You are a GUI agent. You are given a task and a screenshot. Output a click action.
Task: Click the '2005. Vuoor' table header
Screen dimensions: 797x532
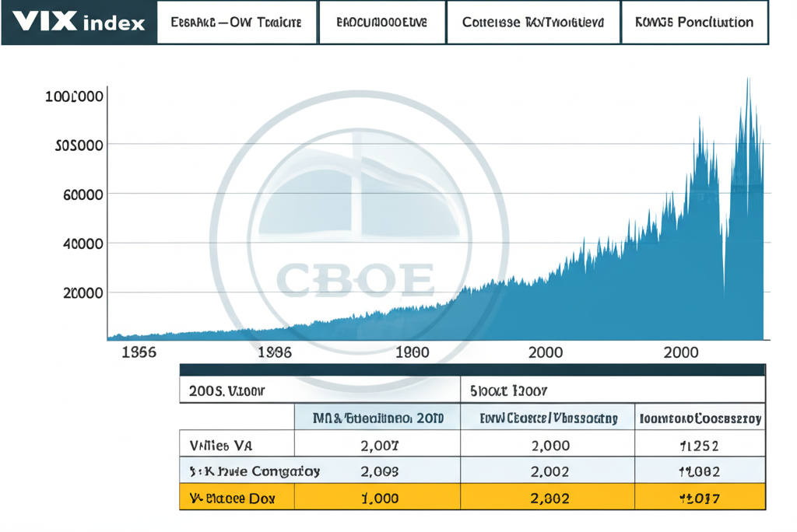[x=226, y=391]
